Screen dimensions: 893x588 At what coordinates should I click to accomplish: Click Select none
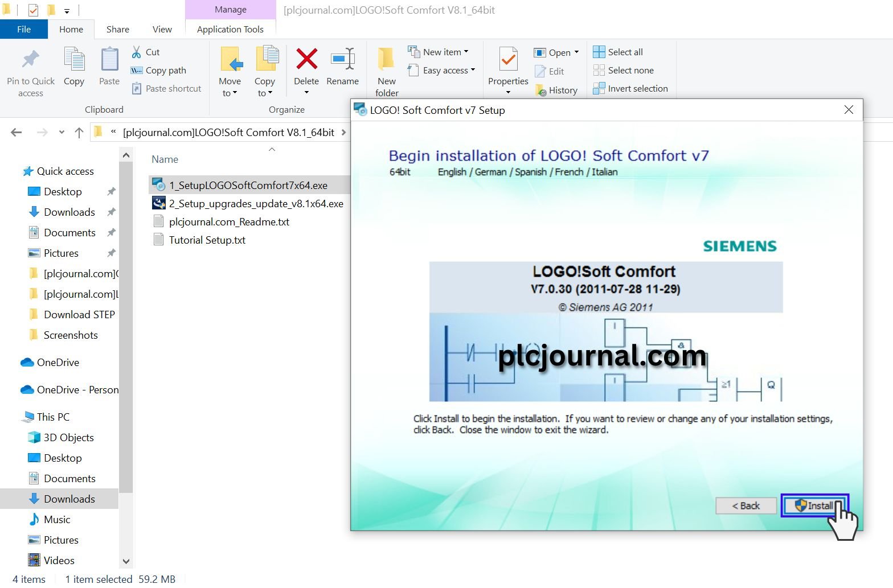624,70
